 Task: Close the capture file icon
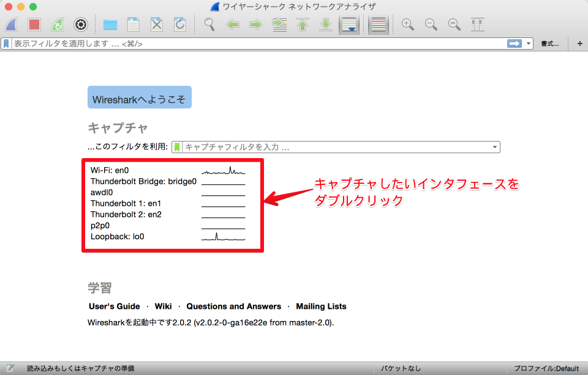(x=156, y=25)
